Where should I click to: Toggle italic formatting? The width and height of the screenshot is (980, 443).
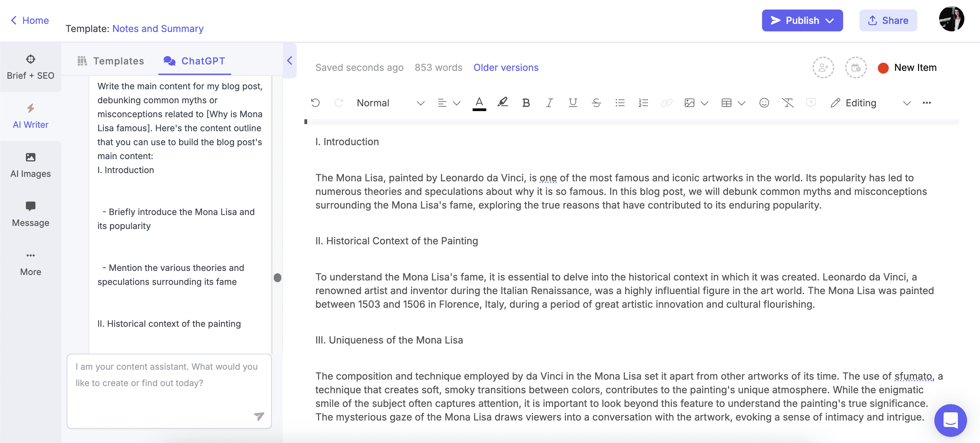[x=549, y=103]
